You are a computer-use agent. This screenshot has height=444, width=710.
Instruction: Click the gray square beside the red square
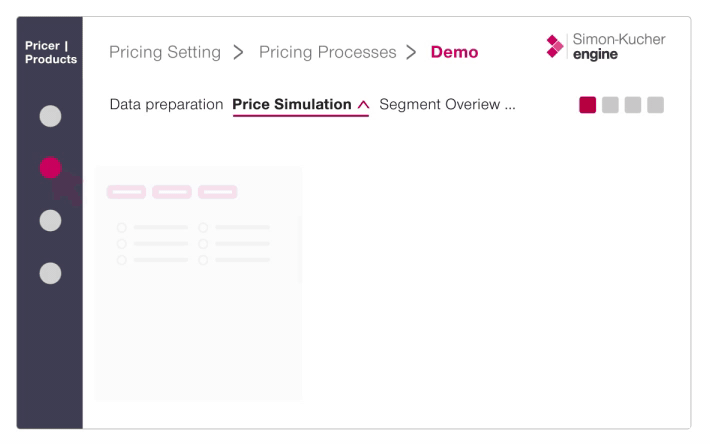coord(610,105)
